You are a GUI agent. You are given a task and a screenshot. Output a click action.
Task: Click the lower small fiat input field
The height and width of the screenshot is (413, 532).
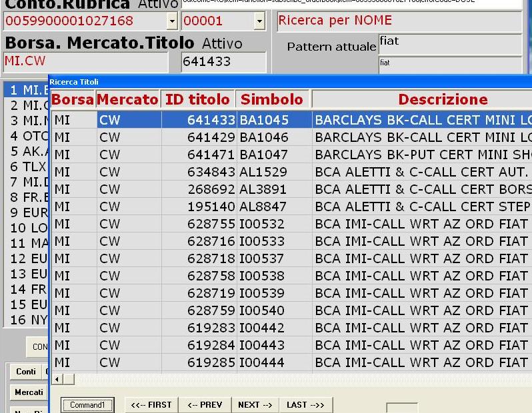pos(450,65)
